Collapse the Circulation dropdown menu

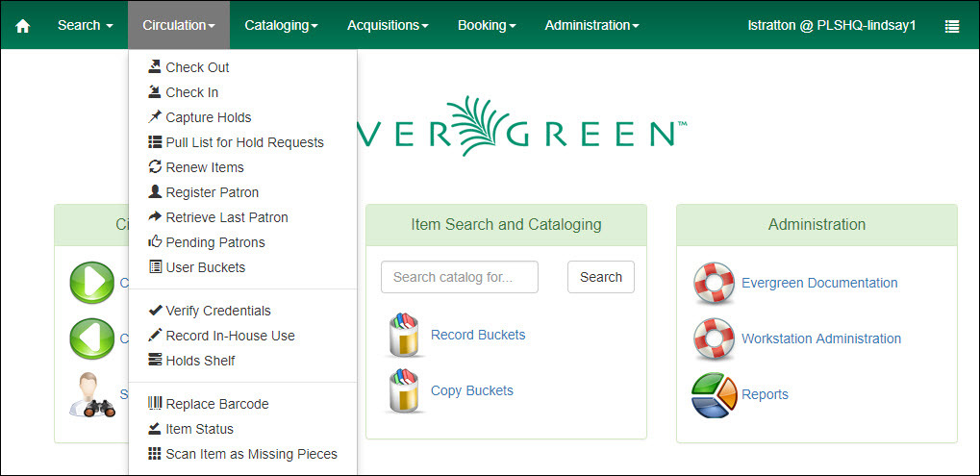point(179,26)
